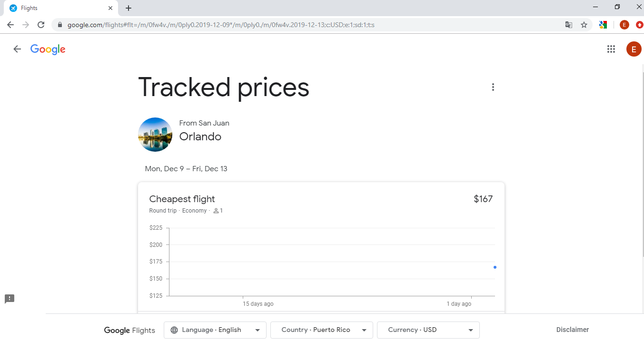Open the Tracked prices more options menu
This screenshot has width=644, height=341.
point(493,87)
